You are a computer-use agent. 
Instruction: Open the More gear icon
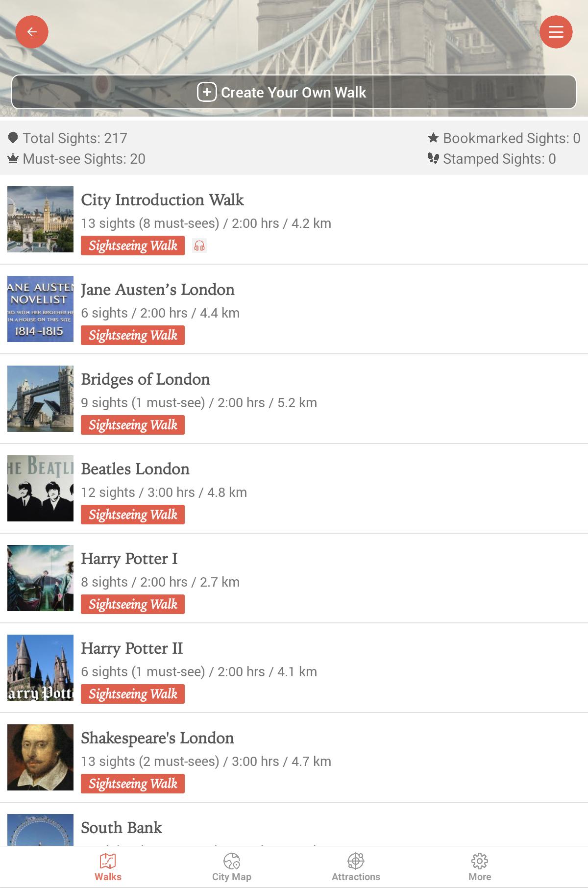point(480,861)
